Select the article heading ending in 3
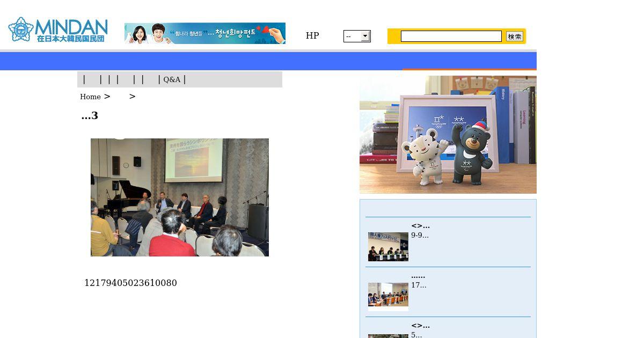644x338 pixels. (x=90, y=115)
